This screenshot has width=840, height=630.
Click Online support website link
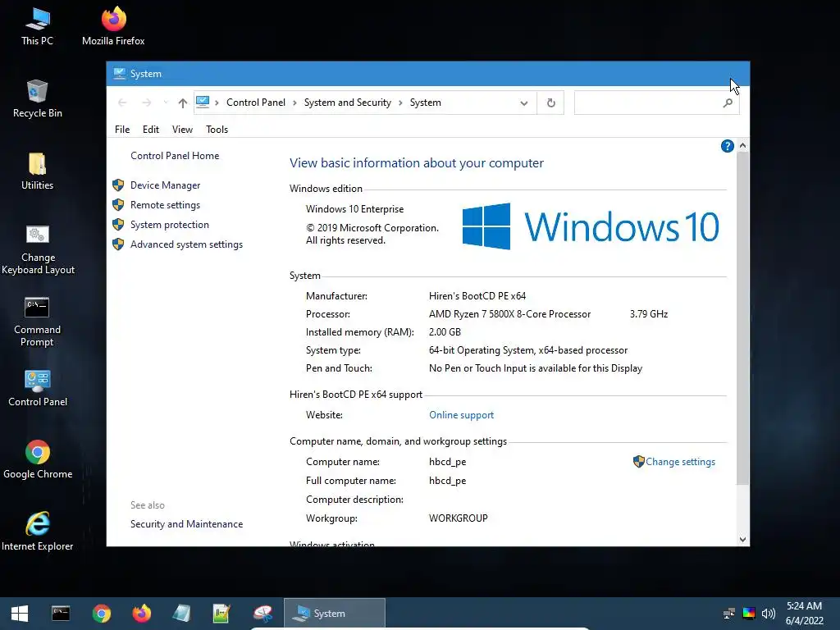click(461, 415)
